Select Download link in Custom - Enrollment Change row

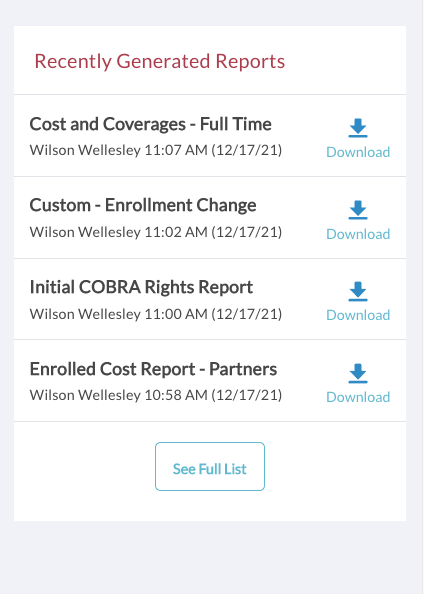click(358, 234)
